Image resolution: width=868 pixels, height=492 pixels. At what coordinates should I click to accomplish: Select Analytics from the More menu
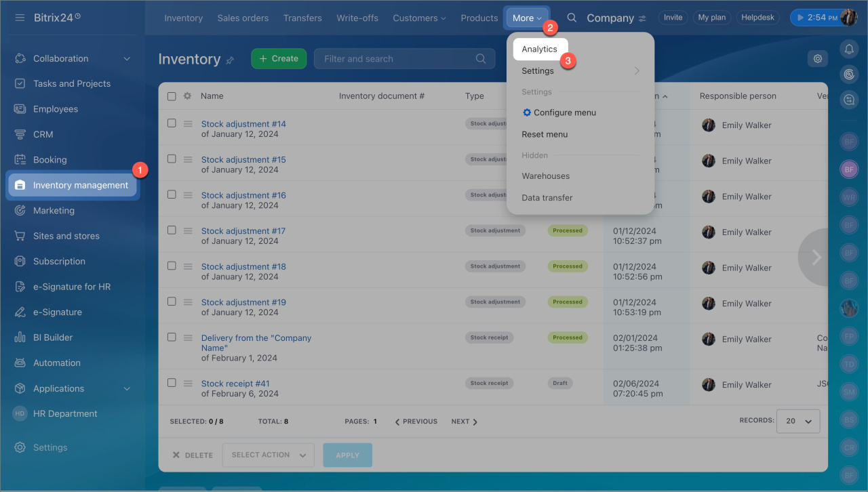540,49
